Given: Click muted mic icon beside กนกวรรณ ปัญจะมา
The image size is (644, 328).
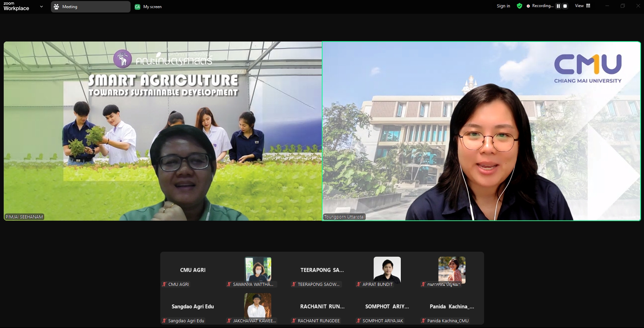Looking at the screenshot, I should coord(424,284).
